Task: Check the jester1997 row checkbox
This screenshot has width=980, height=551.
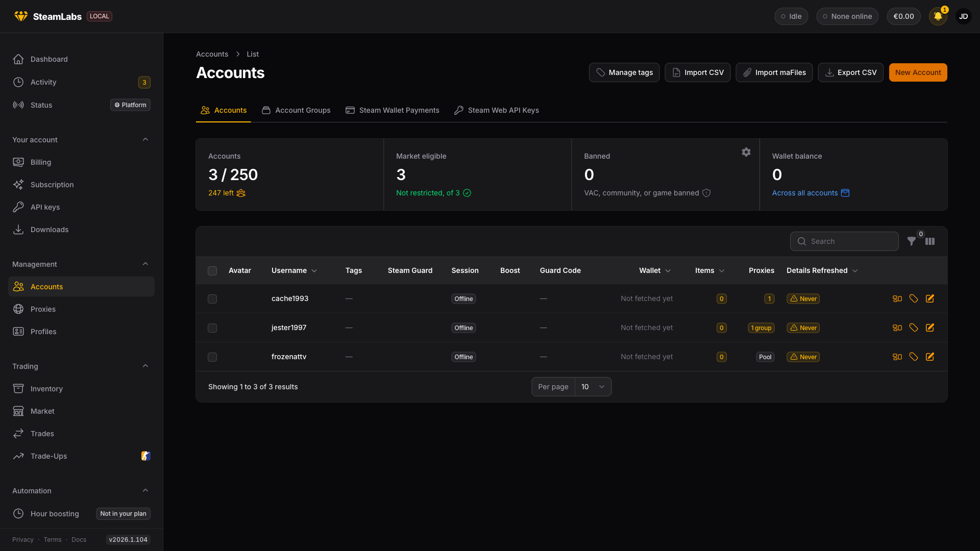Action: click(x=212, y=328)
